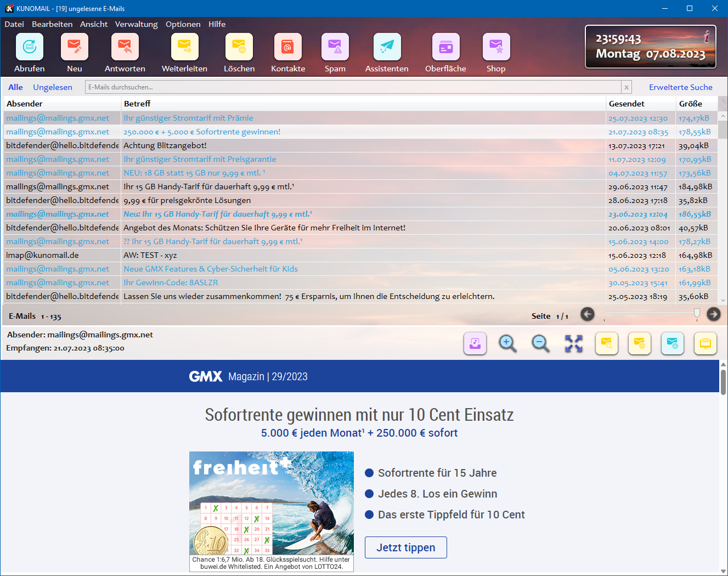Select email 'Ihr günstiger Stromtarif mit Preisgarantie'

coord(361,159)
